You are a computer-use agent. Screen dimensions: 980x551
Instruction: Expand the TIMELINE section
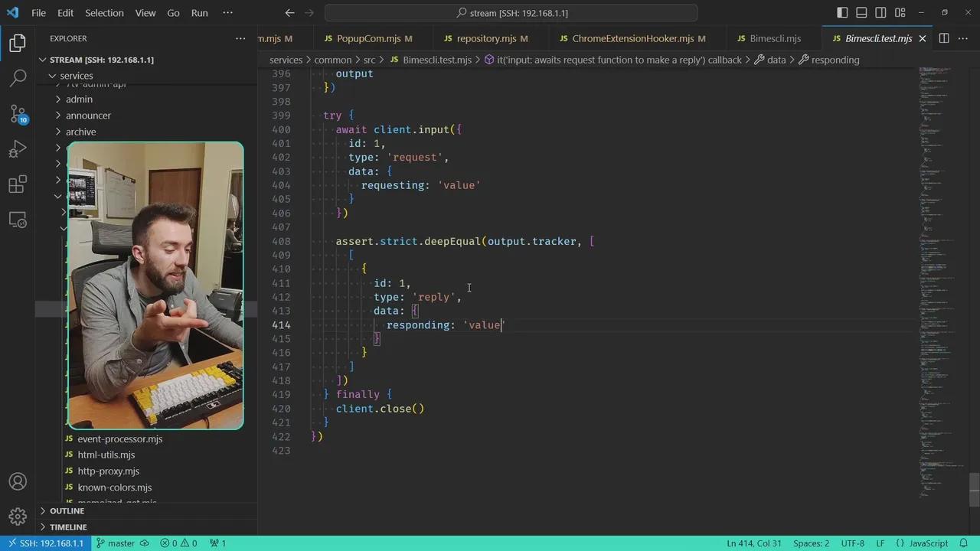(68, 527)
